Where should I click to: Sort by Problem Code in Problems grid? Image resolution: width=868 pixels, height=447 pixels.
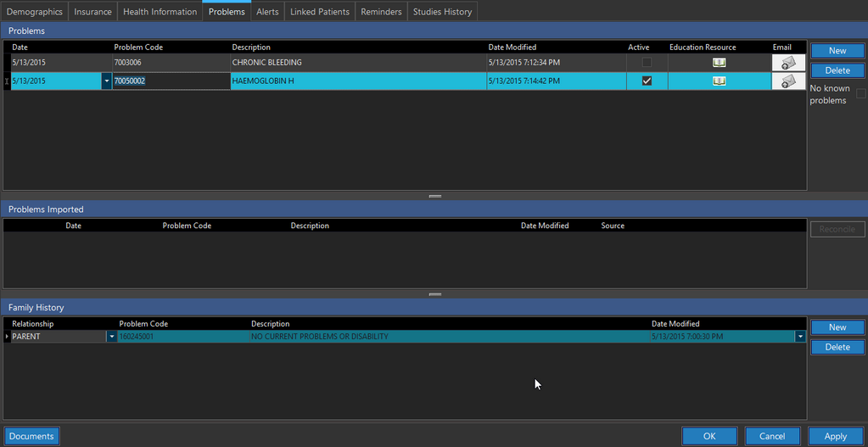pyautogui.click(x=138, y=47)
